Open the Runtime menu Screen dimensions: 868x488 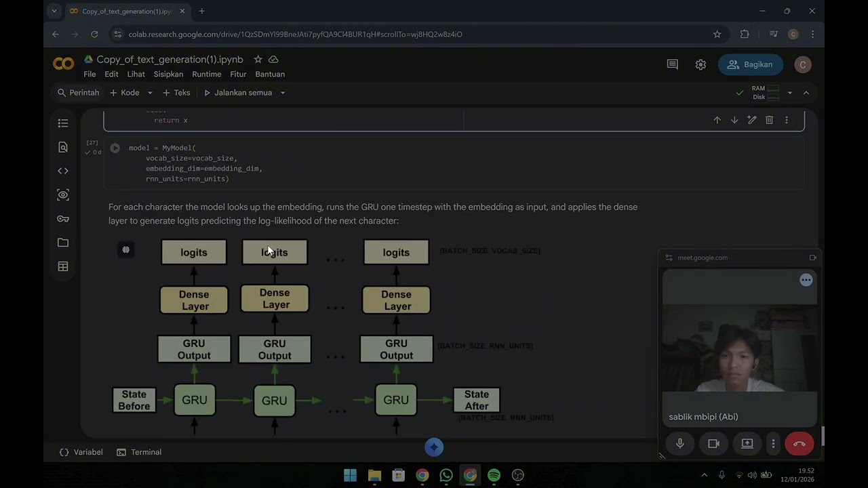pyautogui.click(x=206, y=75)
